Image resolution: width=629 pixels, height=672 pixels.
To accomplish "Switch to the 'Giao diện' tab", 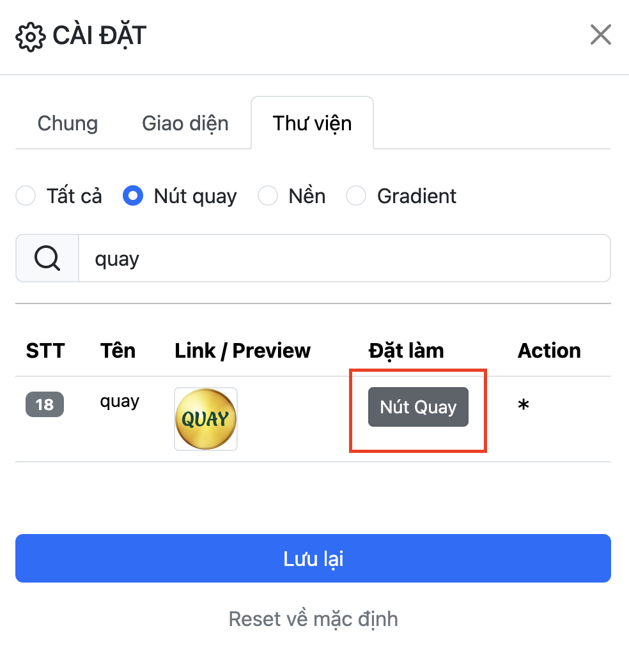I will coord(185,123).
